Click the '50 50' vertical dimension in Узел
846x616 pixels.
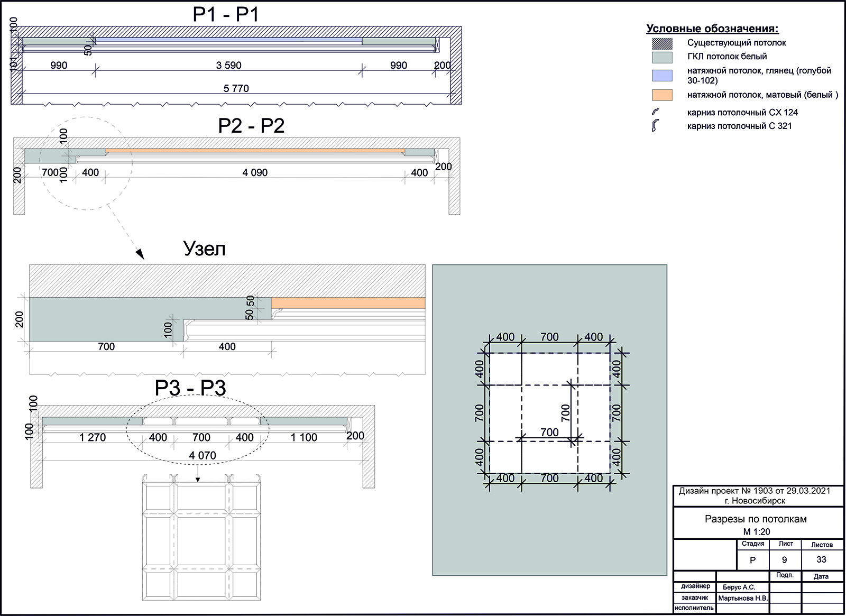point(250,307)
